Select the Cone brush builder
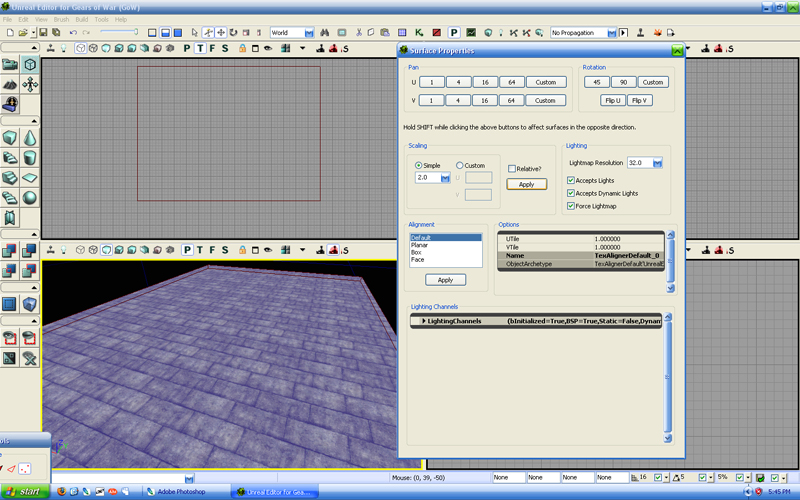This screenshot has height=500, width=800. 30,138
